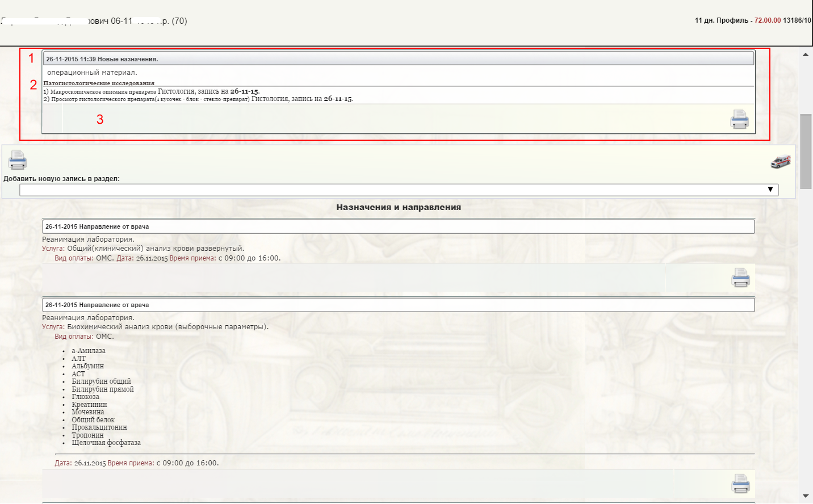Click the red 72.00.00 profile value
This screenshot has width=813, height=504.
tap(767, 20)
